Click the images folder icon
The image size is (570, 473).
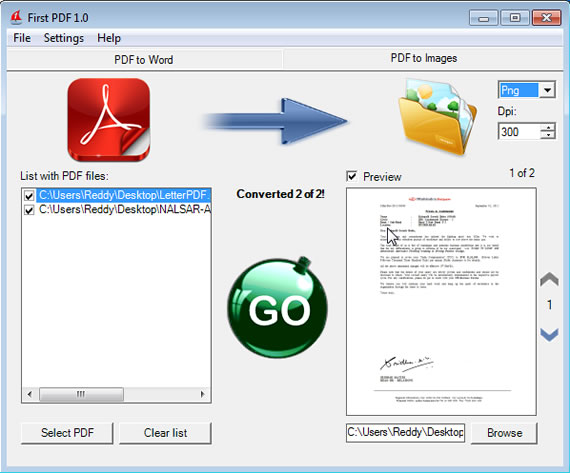pyautogui.click(x=438, y=116)
